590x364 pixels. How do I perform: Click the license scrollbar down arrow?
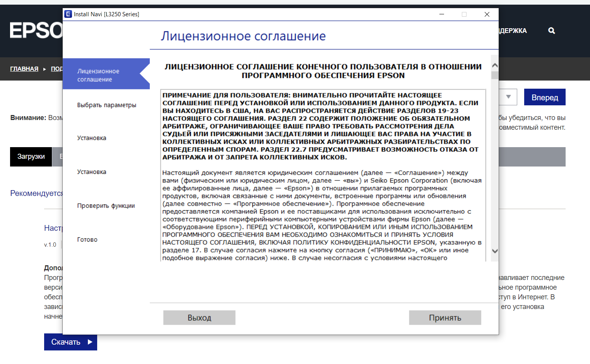pos(495,251)
